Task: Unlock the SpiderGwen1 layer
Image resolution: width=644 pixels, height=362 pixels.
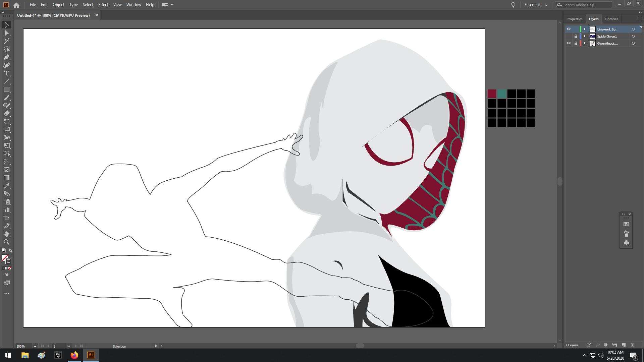Action: tap(576, 36)
